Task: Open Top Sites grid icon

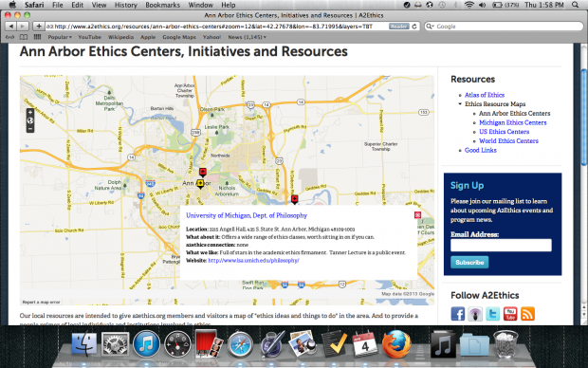Action: pyautogui.click(x=37, y=37)
